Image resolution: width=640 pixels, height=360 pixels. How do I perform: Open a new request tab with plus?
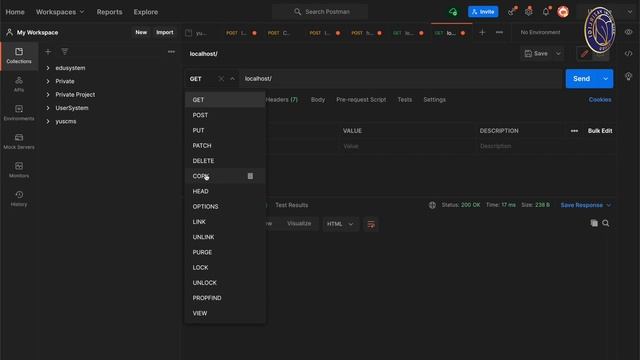tap(482, 32)
